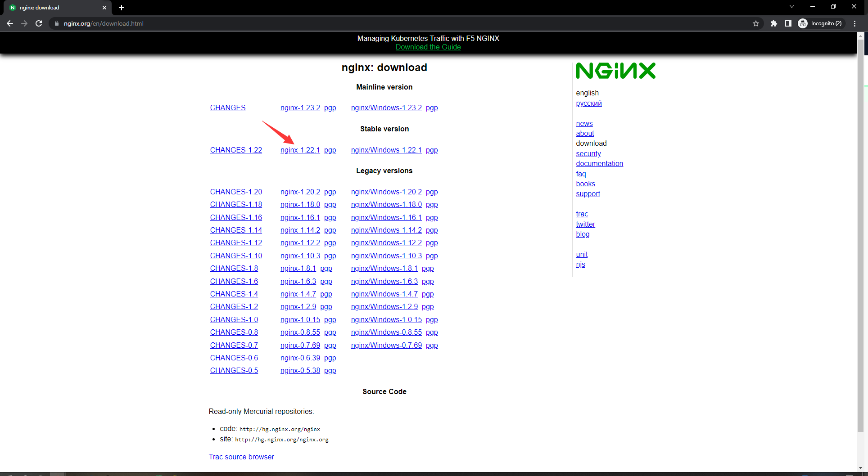Image resolution: width=868 pixels, height=476 pixels.
Task: Download nginx/Windows-1.22.1 stable
Action: tap(386, 150)
